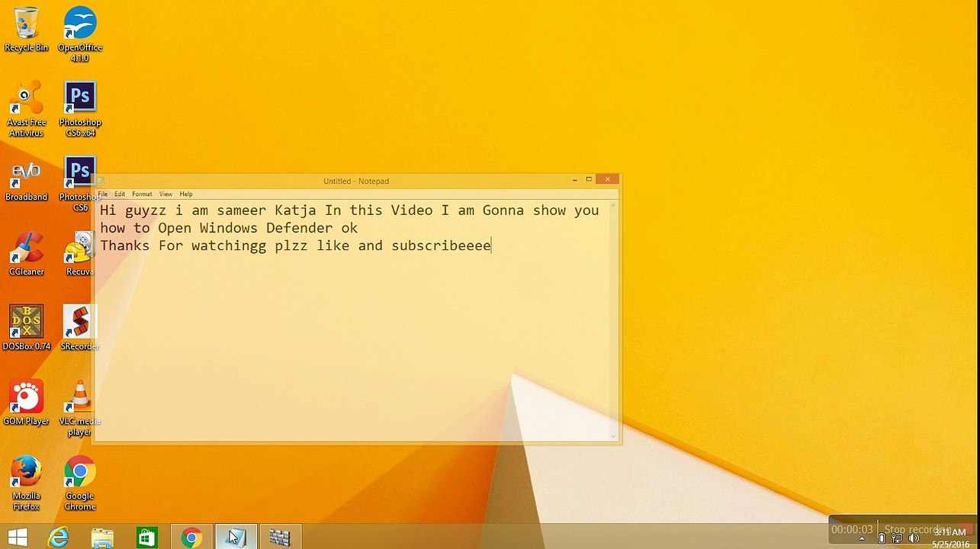Viewport: 980px width, 549px height.
Task: Launch Internet Explorer from the taskbar
Action: pos(59,537)
